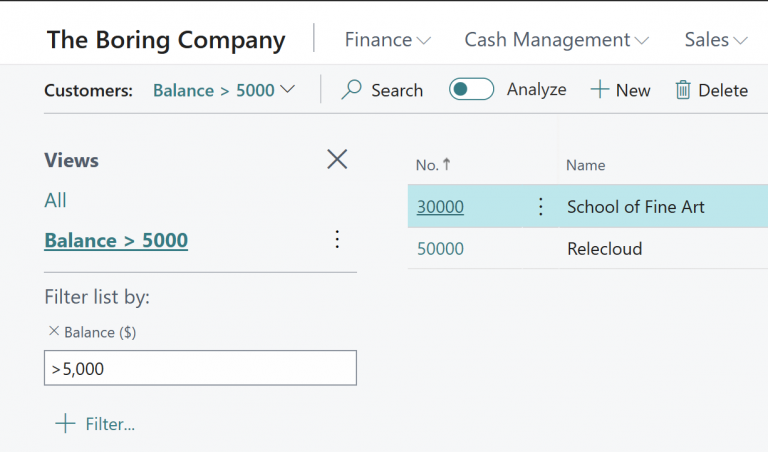Viewport: 768px width, 452px height.
Task: Open customer number 30000 link
Action: pyautogui.click(x=440, y=207)
